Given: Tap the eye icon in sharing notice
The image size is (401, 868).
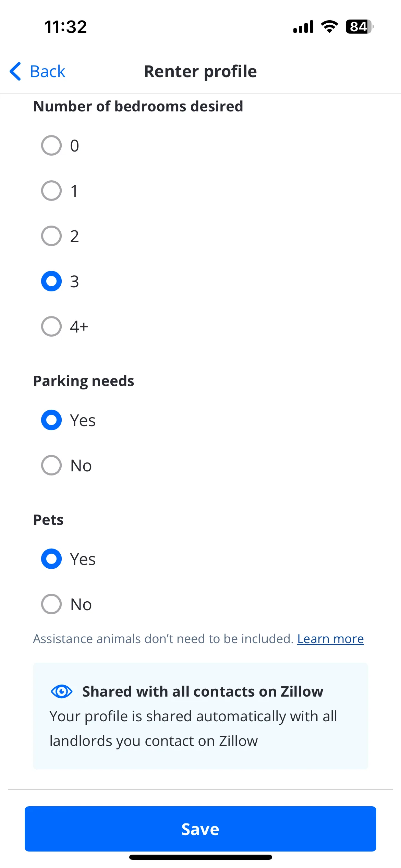Looking at the screenshot, I should (61, 691).
